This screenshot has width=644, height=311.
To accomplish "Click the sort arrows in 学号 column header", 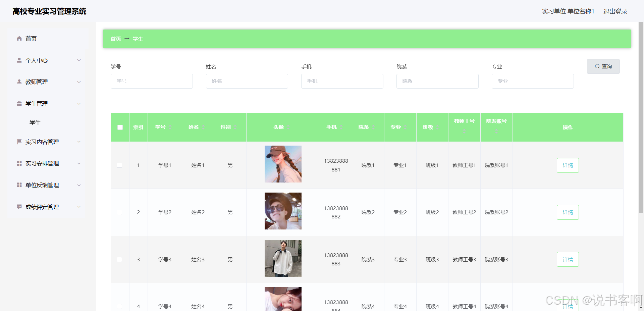I will tap(170, 127).
